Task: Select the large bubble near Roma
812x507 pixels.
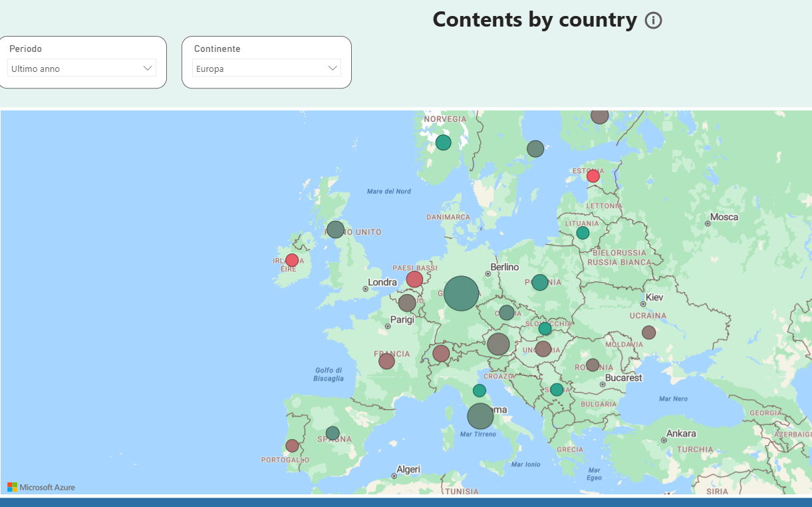Action: tap(480, 416)
